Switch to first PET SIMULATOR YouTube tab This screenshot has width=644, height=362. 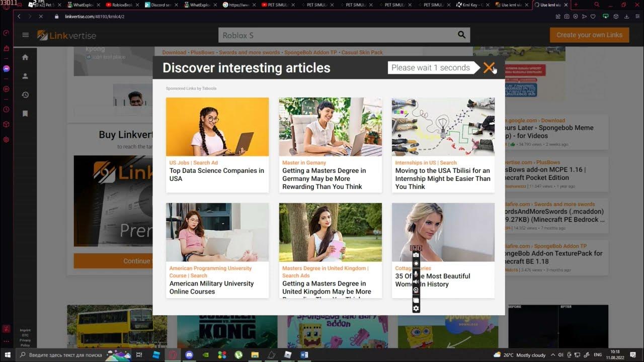[278, 5]
